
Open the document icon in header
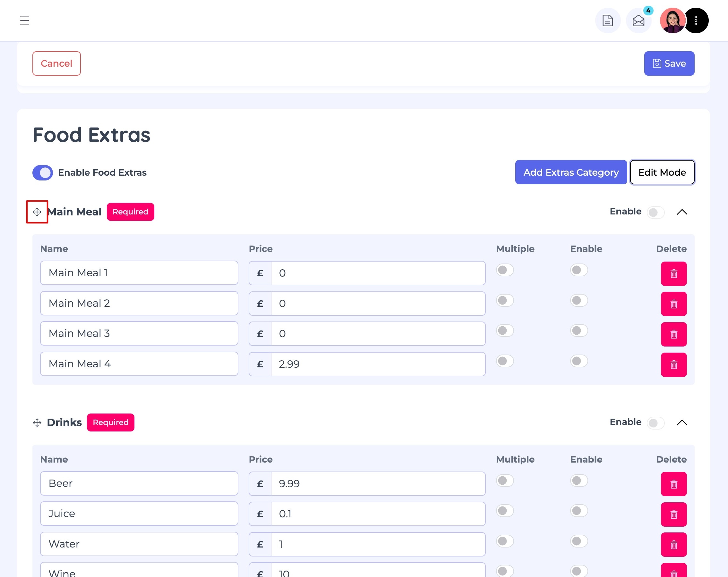click(x=607, y=21)
